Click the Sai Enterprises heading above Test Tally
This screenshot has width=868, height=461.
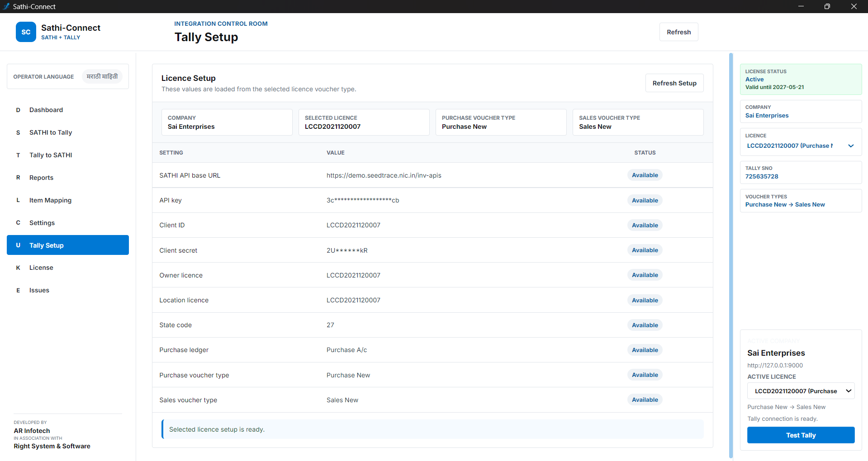[x=776, y=353]
